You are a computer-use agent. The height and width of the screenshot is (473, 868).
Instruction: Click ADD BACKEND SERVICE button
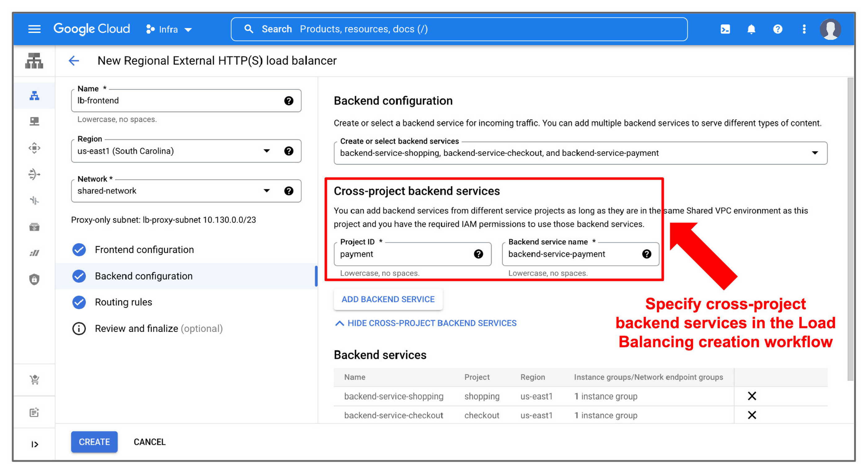pos(388,299)
